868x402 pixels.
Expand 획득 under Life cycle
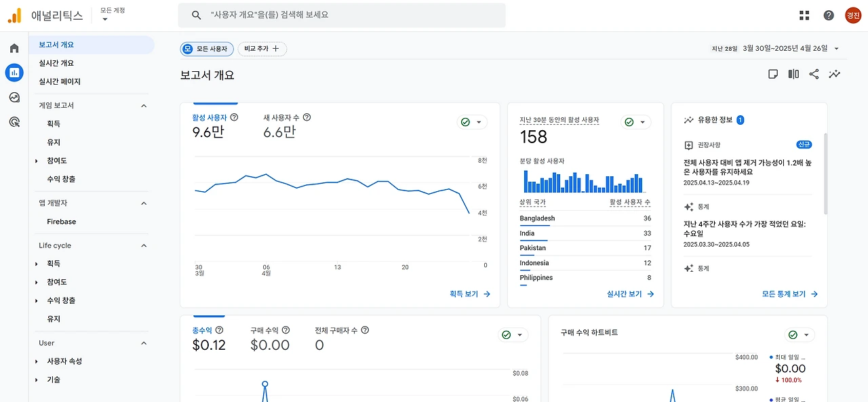pos(37,264)
